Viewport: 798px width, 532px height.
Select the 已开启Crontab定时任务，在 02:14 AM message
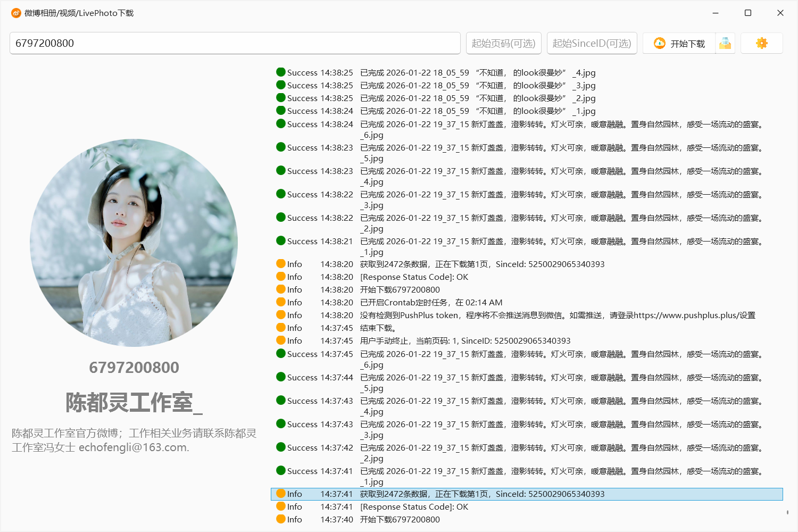tap(431, 303)
